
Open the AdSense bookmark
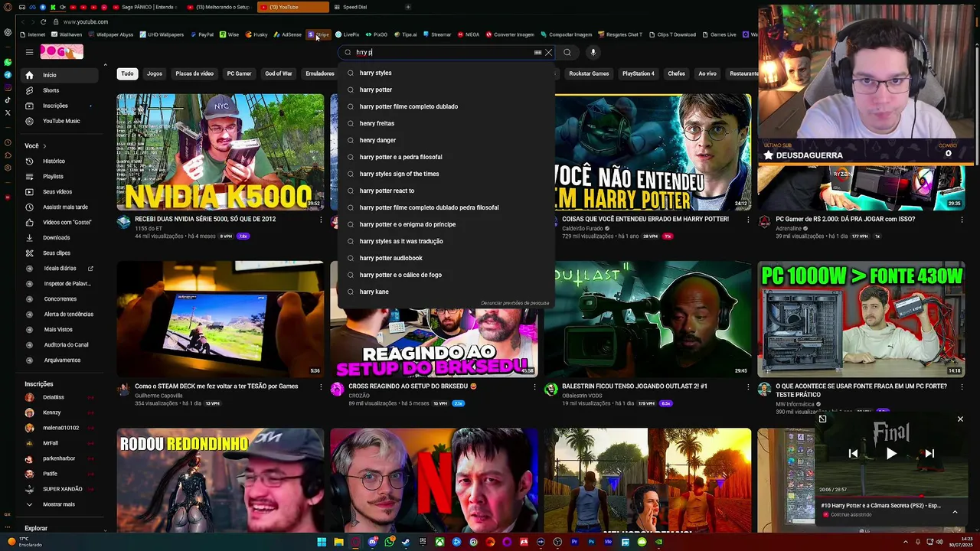287,34
